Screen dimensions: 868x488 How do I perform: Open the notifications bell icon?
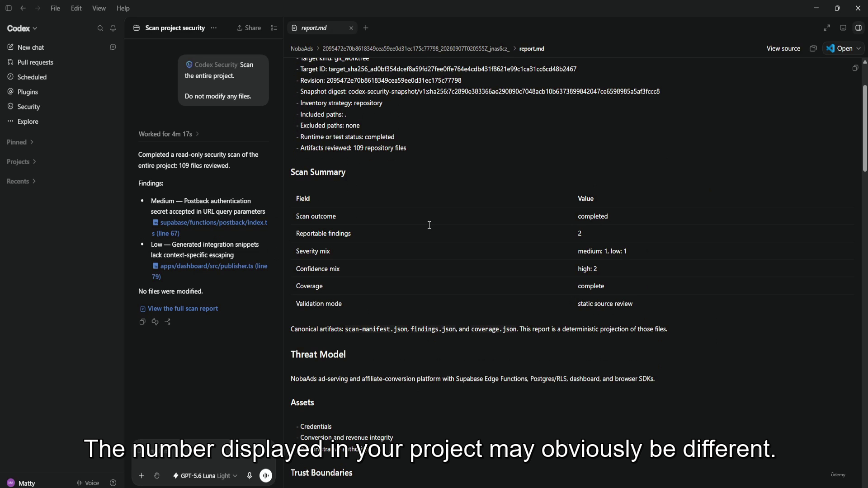click(x=113, y=28)
